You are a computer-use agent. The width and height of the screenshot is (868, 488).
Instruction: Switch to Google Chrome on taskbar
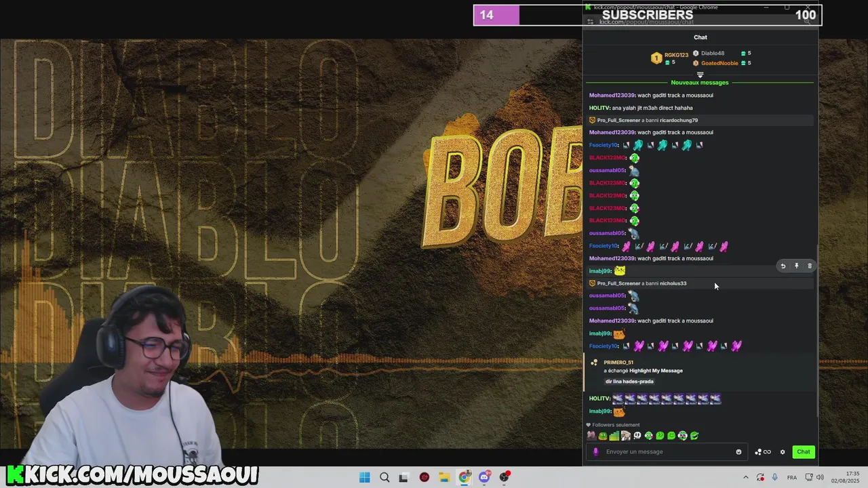click(x=465, y=477)
